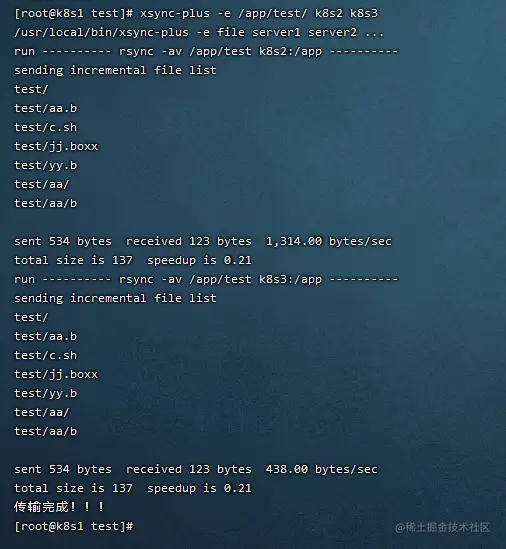Click first test/c.sh file entry
Screen dimensions: 506x549
(x=46, y=127)
